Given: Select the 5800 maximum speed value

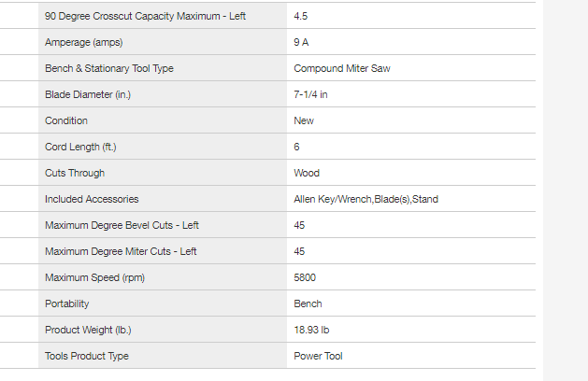Looking at the screenshot, I should [x=305, y=277].
